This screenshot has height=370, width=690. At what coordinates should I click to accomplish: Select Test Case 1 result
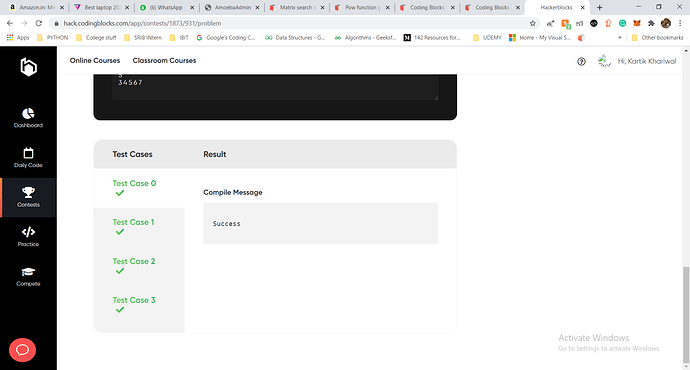click(x=139, y=227)
